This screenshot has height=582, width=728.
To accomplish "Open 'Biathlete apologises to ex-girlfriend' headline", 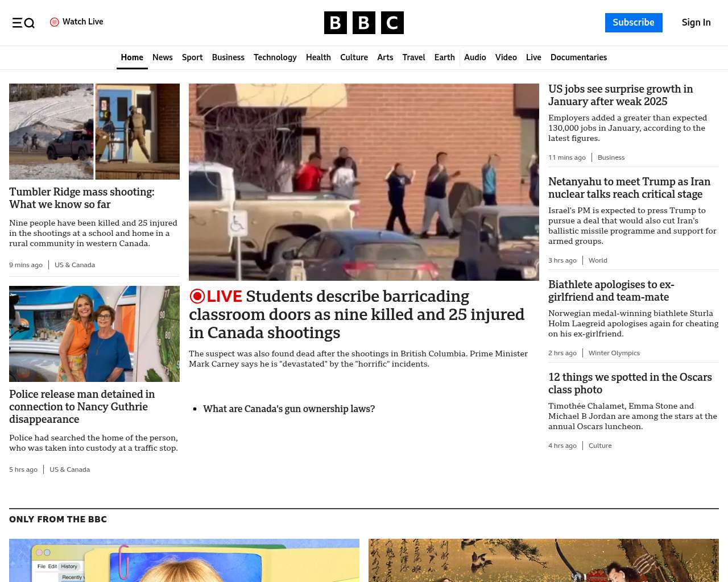I will click(611, 290).
